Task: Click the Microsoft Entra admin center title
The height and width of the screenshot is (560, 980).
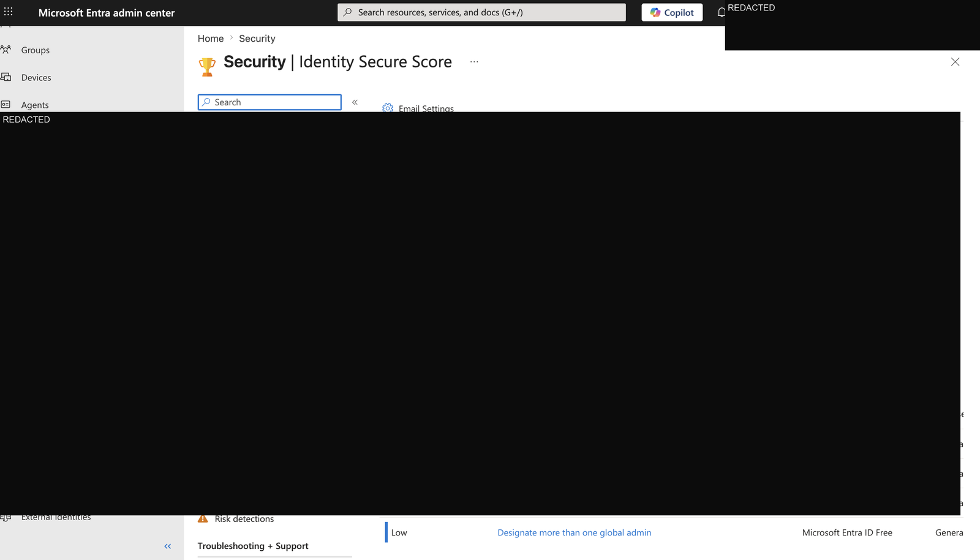Action: (107, 13)
